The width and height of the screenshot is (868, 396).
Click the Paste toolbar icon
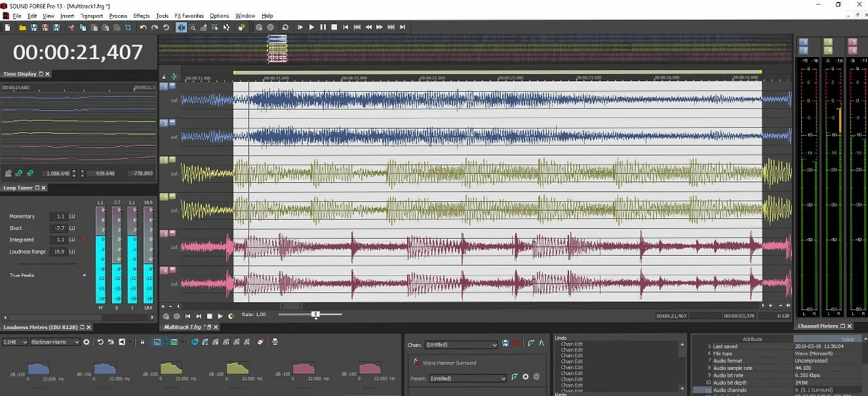95,27
